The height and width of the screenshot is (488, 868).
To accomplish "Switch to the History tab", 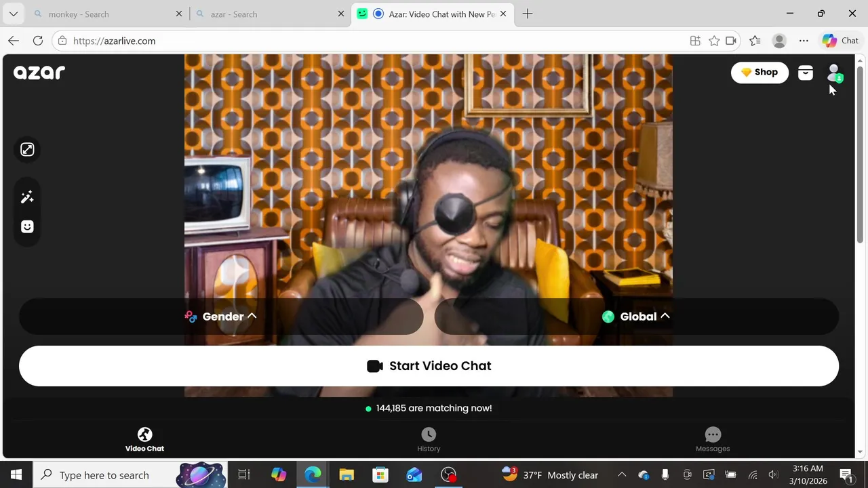I will point(429,440).
